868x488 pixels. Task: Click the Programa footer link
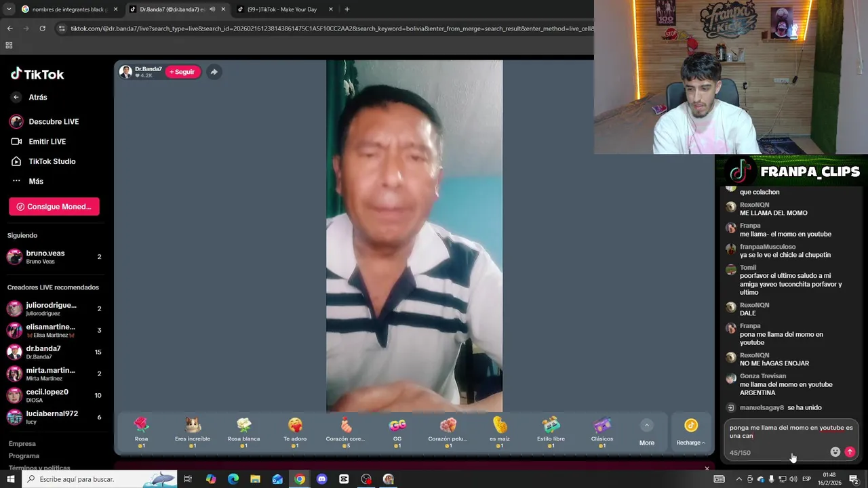pos(24,456)
